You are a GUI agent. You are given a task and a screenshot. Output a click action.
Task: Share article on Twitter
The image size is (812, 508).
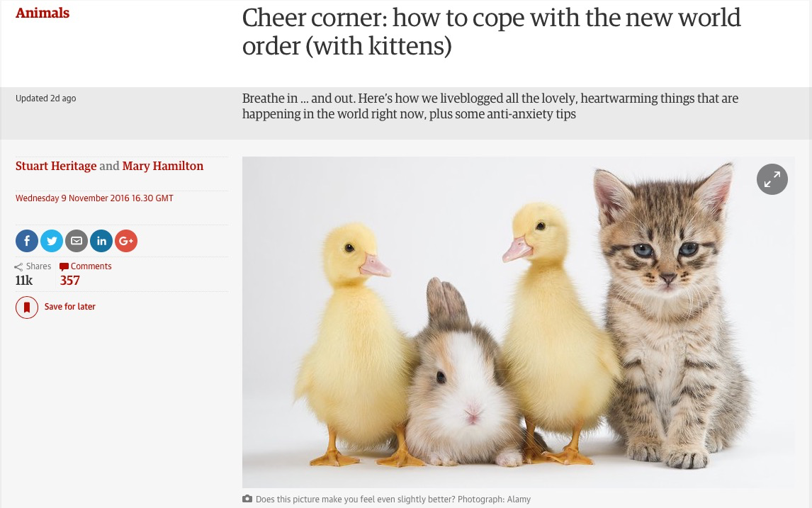52,241
